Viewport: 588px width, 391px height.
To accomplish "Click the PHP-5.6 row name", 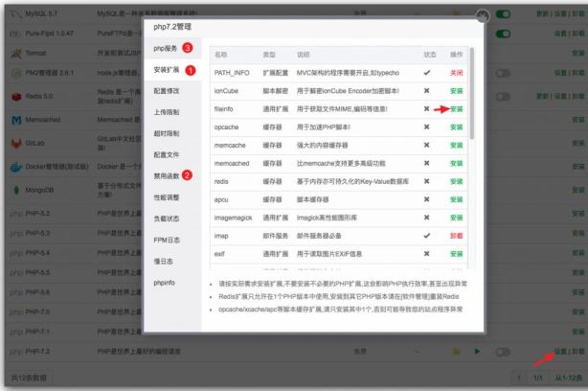I will 37,292.
